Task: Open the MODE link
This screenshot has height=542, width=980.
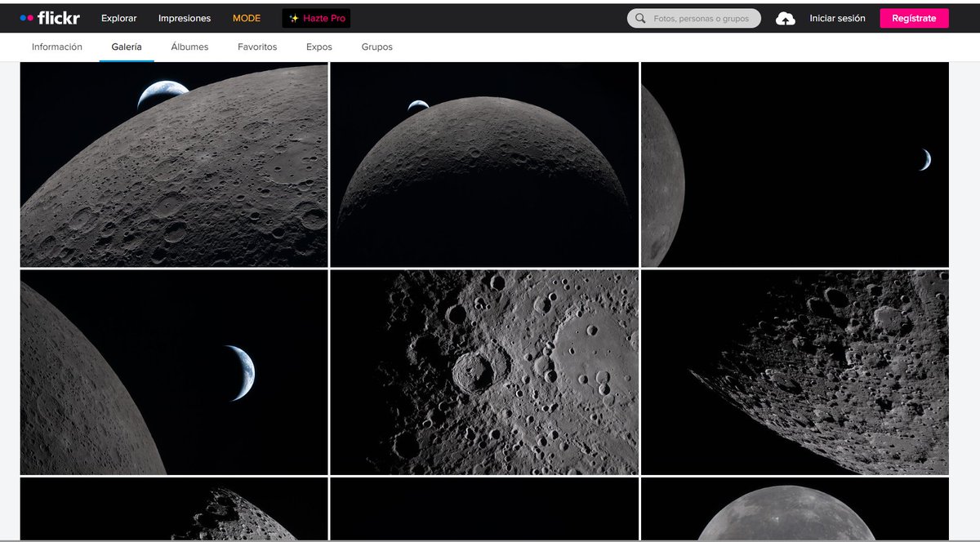Action: click(x=247, y=18)
